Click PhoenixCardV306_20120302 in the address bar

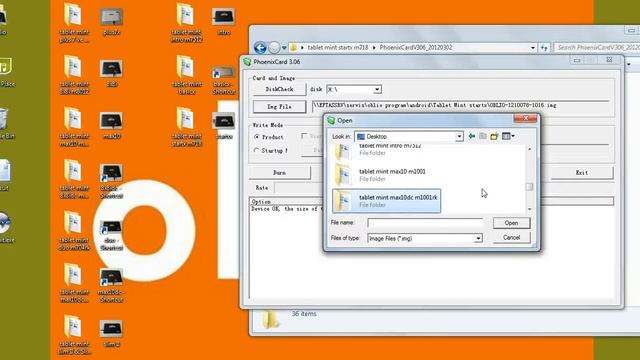coord(416,48)
